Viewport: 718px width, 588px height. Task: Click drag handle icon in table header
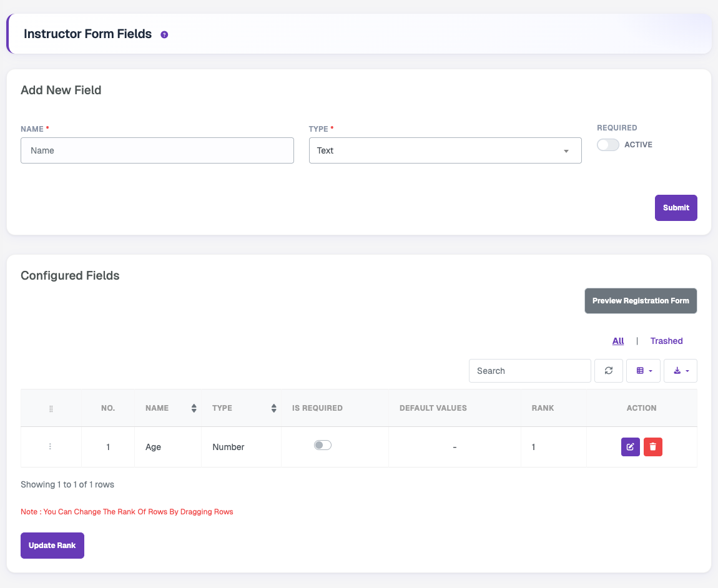51,408
